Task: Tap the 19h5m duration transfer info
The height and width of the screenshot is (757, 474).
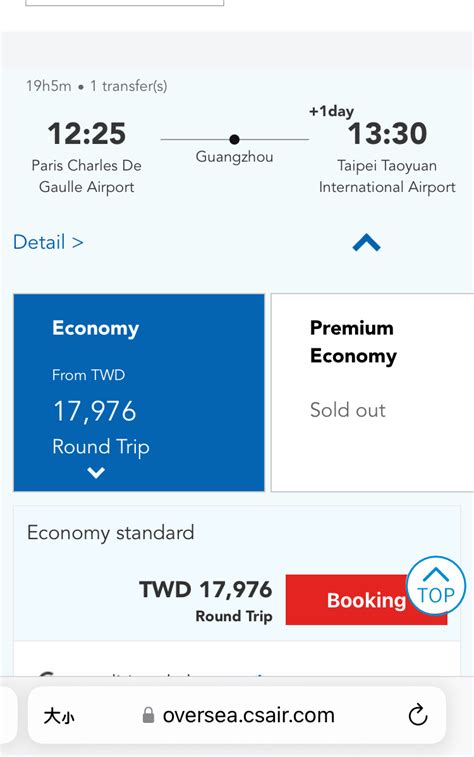Action: click(97, 86)
